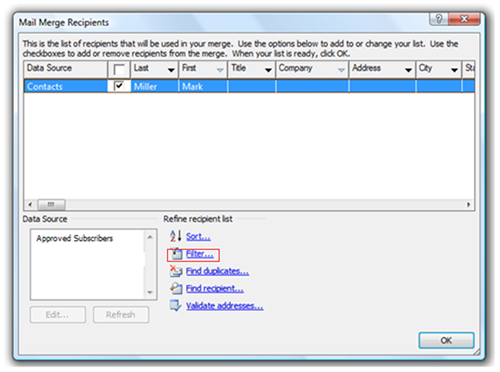Viewport: 500px width, 372px height.
Task: Click the Filter funnel icon
Action: 176,254
